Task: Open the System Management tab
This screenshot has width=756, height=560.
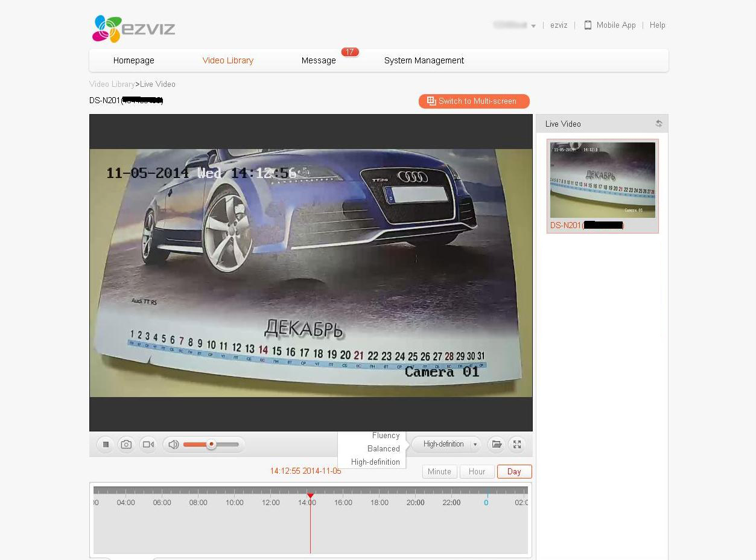Action: [x=424, y=60]
